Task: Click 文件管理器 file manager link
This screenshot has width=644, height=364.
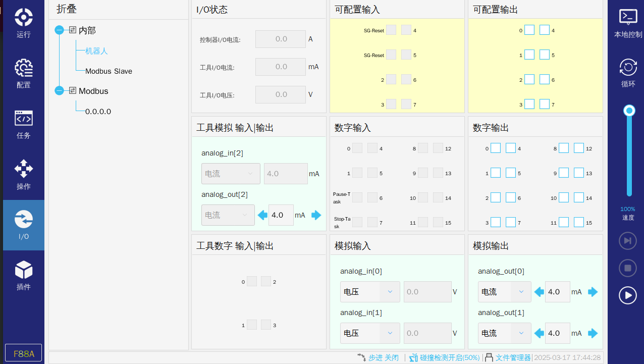Action: (513, 357)
